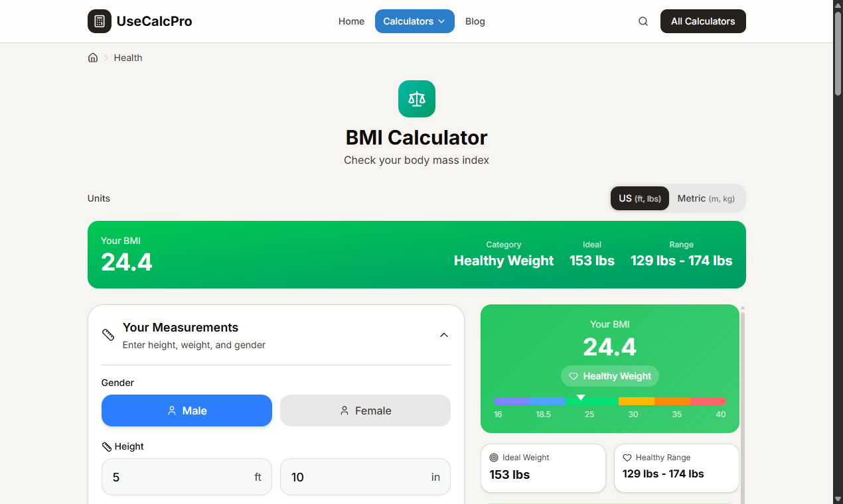The width and height of the screenshot is (843, 504).
Task: Select Female gender
Action: tap(365, 410)
